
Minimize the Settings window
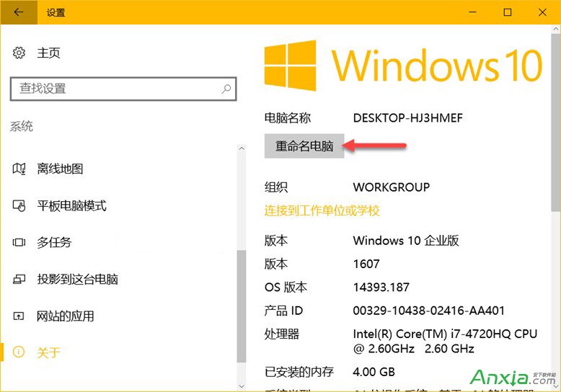point(472,12)
